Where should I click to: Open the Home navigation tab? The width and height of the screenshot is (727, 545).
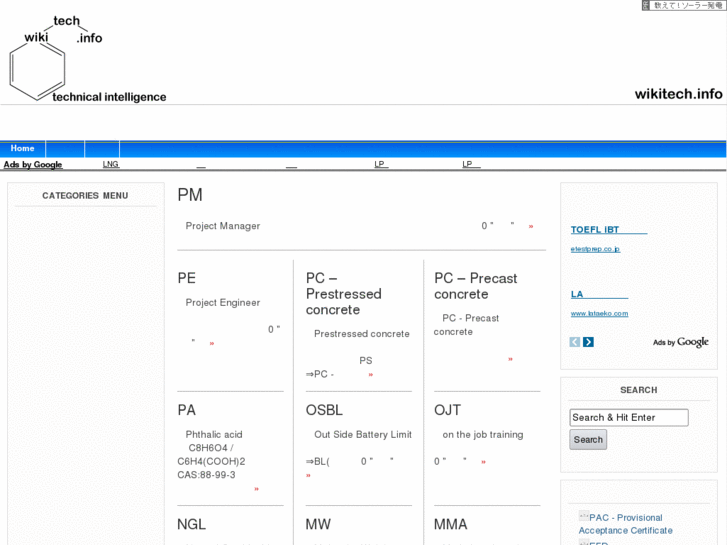[22, 149]
